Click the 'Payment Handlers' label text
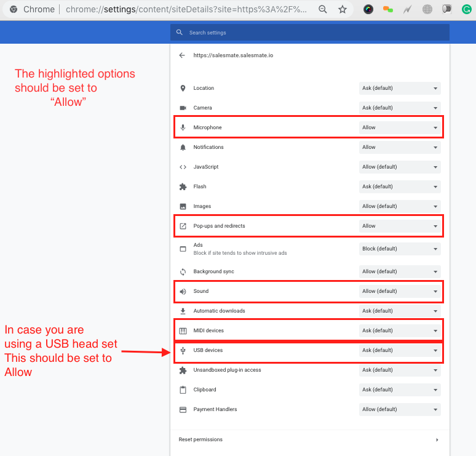Screen dimensions: 476x456 click(x=215, y=409)
